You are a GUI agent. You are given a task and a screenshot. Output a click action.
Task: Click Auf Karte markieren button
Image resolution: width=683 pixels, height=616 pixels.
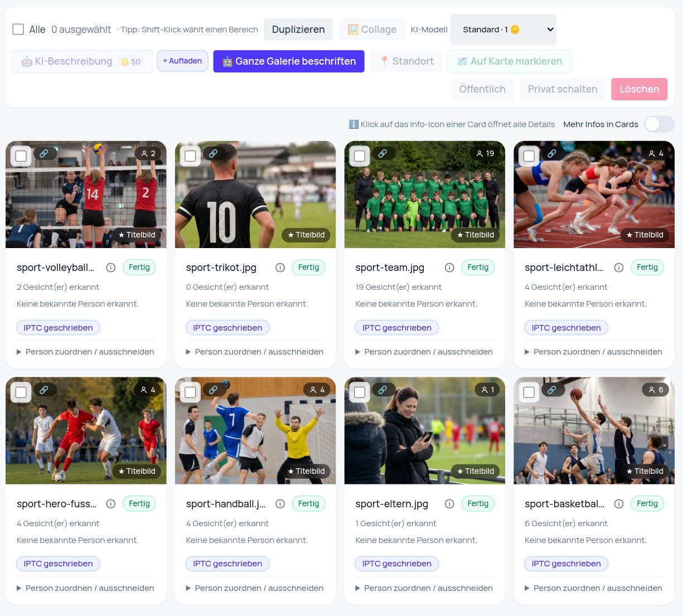tap(510, 61)
